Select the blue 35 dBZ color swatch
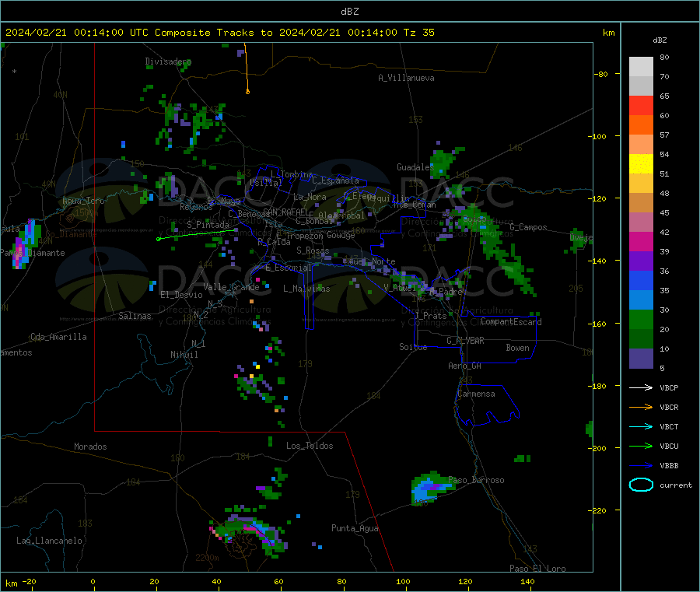Screen dimensions: 700x592 pyautogui.click(x=641, y=280)
